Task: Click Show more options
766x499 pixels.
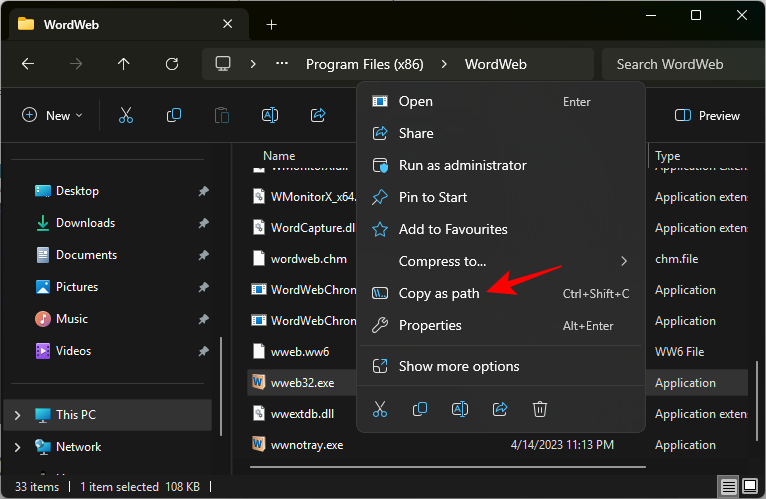Action: (x=501, y=366)
